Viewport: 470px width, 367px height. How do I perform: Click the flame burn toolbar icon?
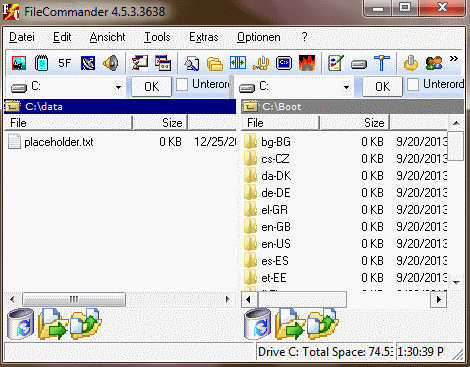(307, 63)
